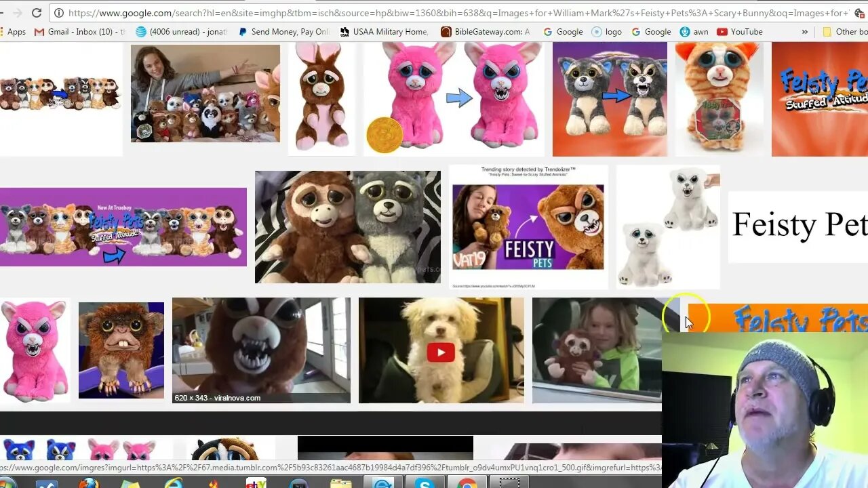Viewport: 868px width, 488px height.
Task: Open the Apps grid in bookmarks bar
Action: pos(14,32)
